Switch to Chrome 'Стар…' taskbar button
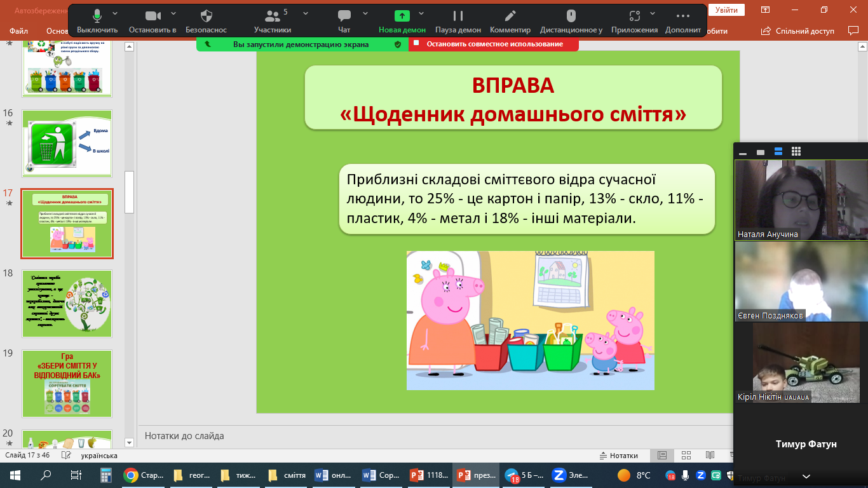This screenshot has height=488, width=868. click(144, 475)
